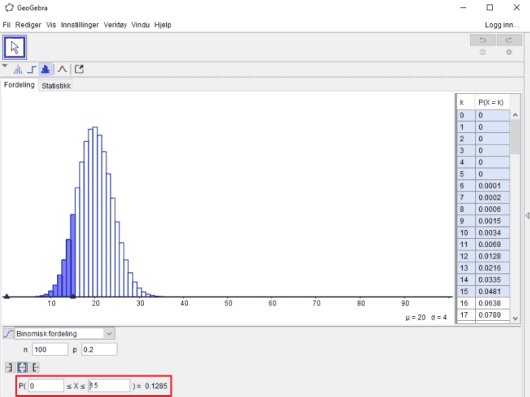Select the right-sided probability interval button

[35, 367]
